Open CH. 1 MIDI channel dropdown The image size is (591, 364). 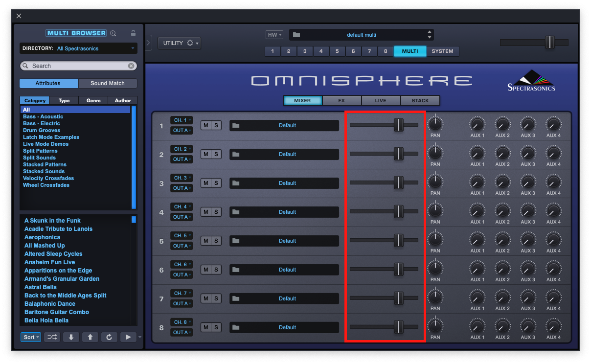[182, 120]
